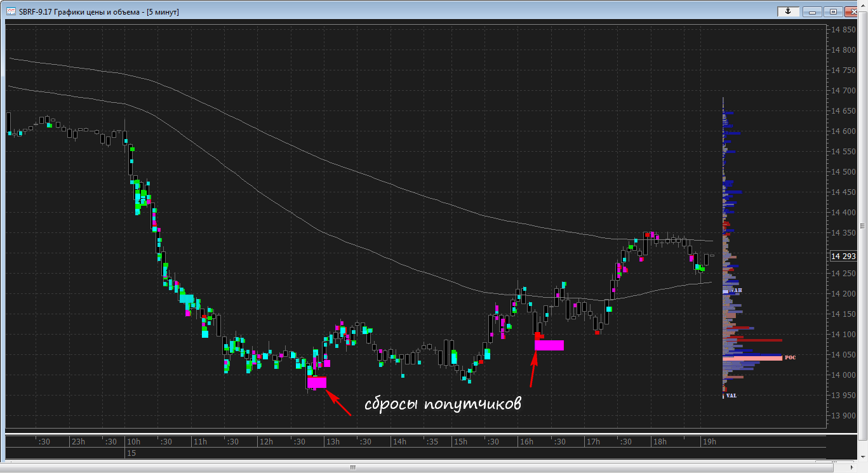Click the 17h time axis label

592,441
